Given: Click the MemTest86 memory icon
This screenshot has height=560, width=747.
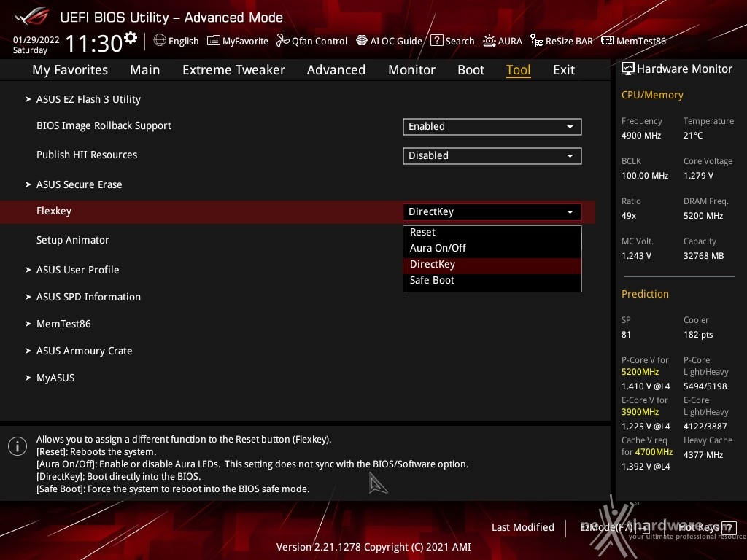Looking at the screenshot, I should 608,41.
